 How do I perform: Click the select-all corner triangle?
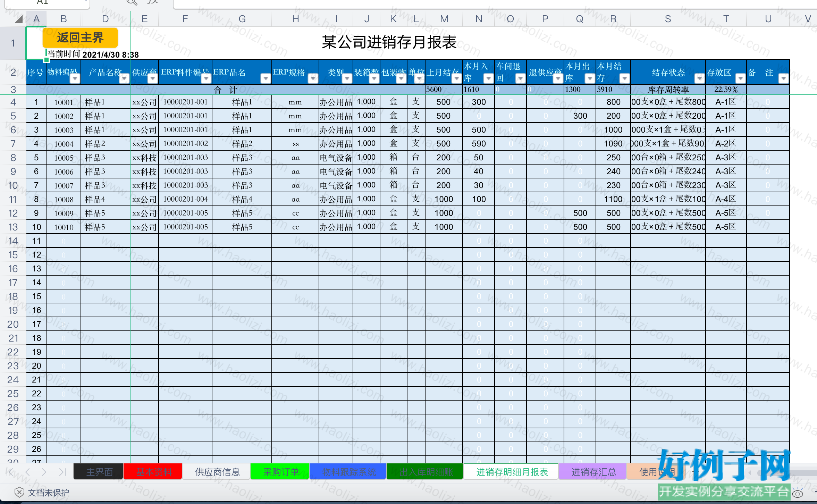point(19,19)
